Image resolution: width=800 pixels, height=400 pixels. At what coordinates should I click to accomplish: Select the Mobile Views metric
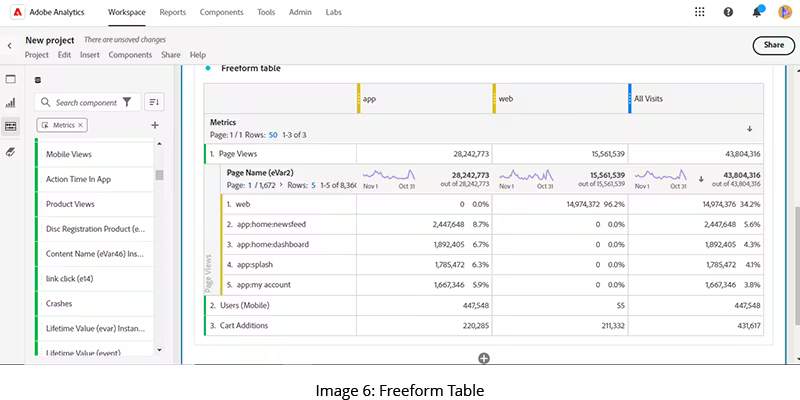pos(95,154)
